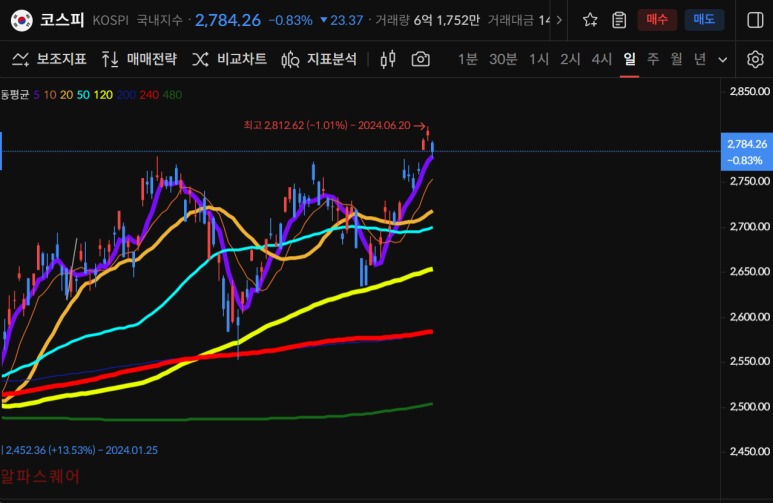Switch to the 2시 interval
This screenshot has height=503, width=773.
[x=570, y=59]
